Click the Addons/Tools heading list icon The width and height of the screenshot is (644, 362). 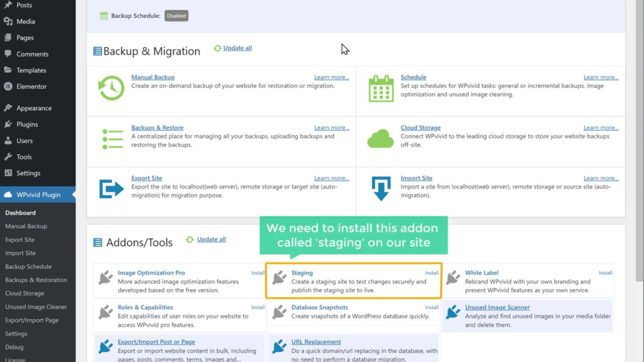click(x=97, y=242)
